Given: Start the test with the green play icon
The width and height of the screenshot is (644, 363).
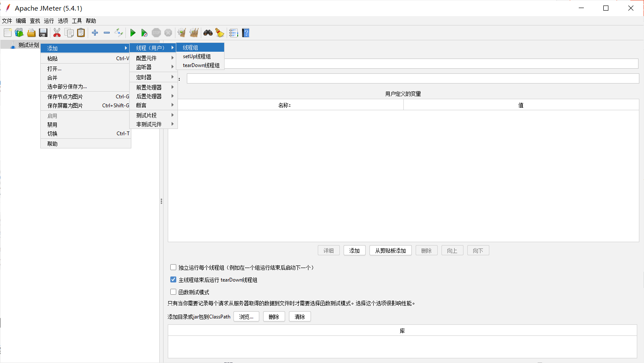Looking at the screenshot, I should (x=133, y=33).
